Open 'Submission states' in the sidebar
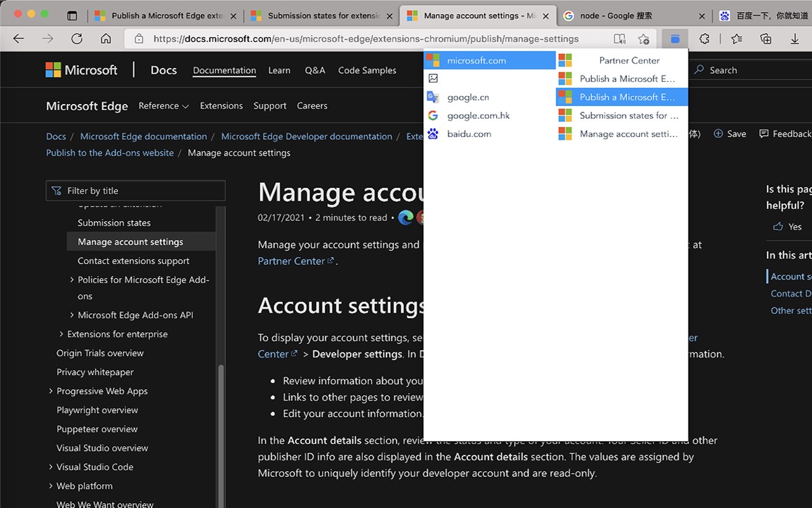812x508 pixels. pos(114,223)
